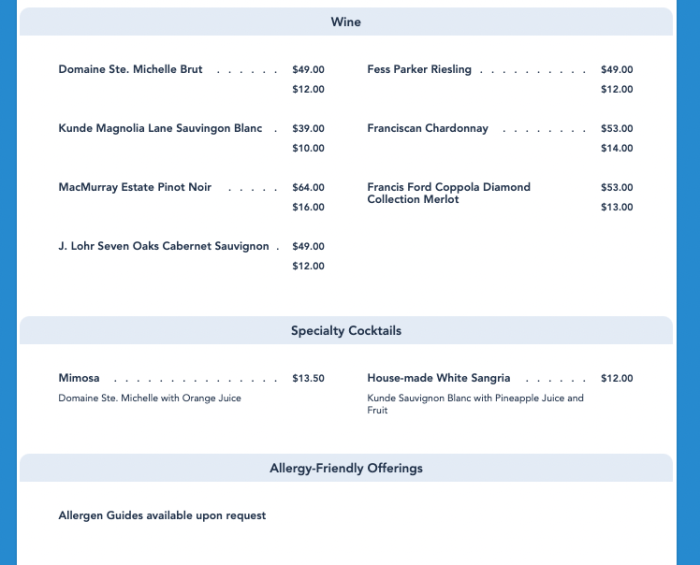
Task: Pick the Franciscan Chardonnay wine
Action: [428, 129]
